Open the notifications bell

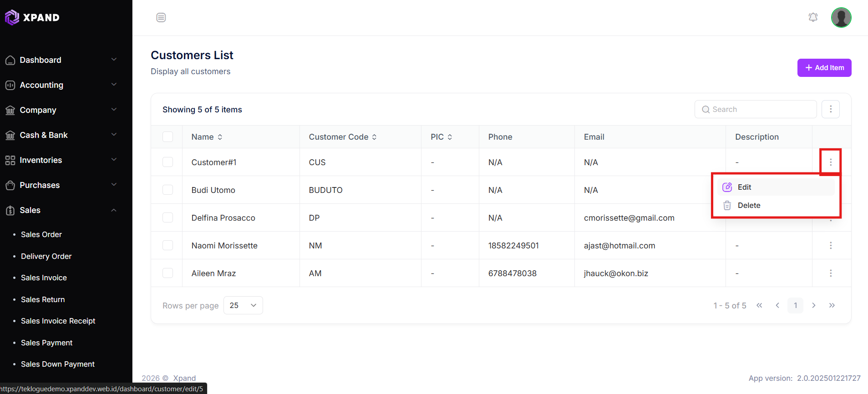pyautogui.click(x=813, y=17)
